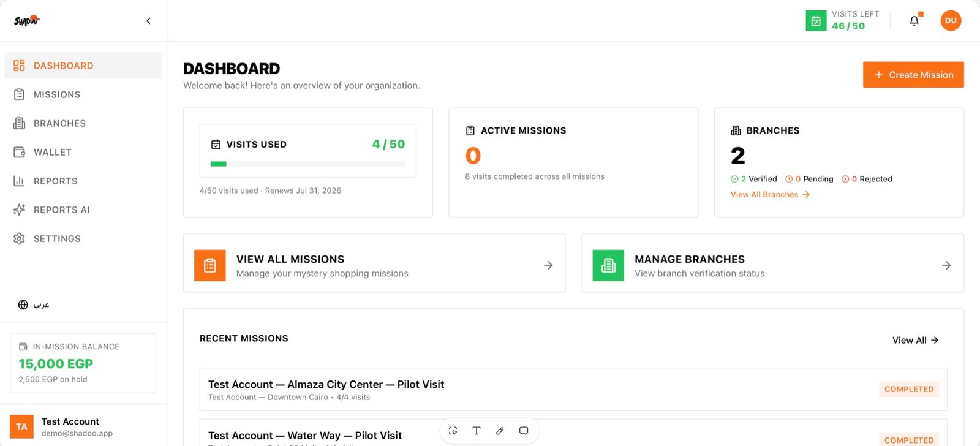Click the globe language icon
Viewport: 980px width, 446px height.
(x=23, y=304)
